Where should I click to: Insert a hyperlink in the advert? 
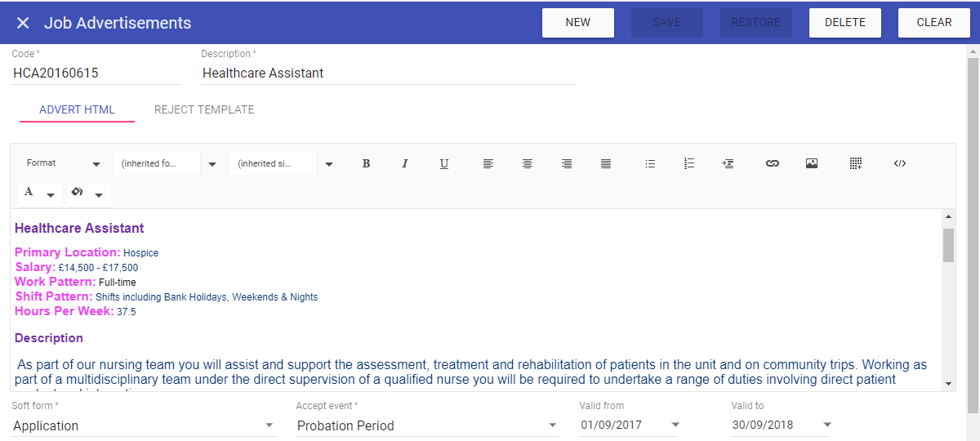pyautogui.click(x=772, y=163)
